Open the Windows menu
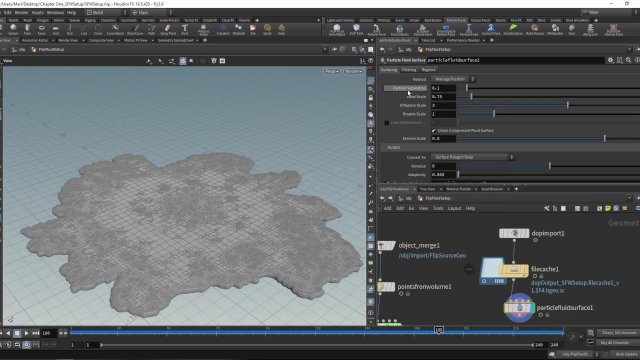The image size is (640, 360). click(55, 13)
